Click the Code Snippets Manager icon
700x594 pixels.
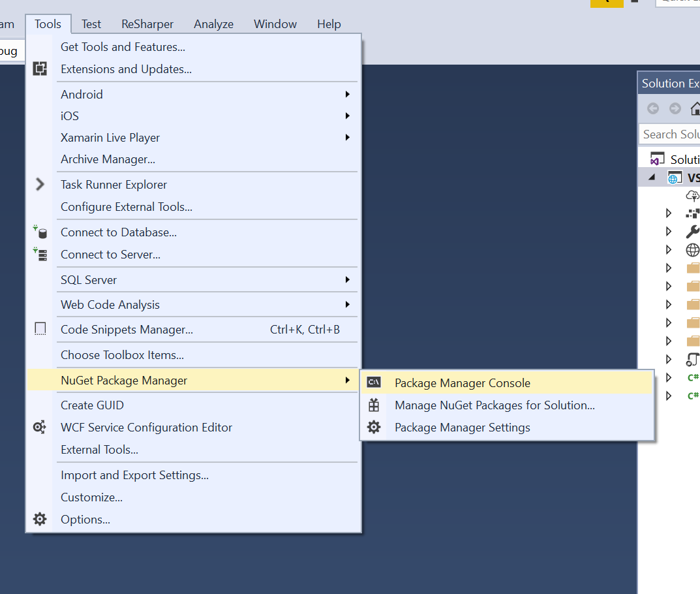click(40, 330)
